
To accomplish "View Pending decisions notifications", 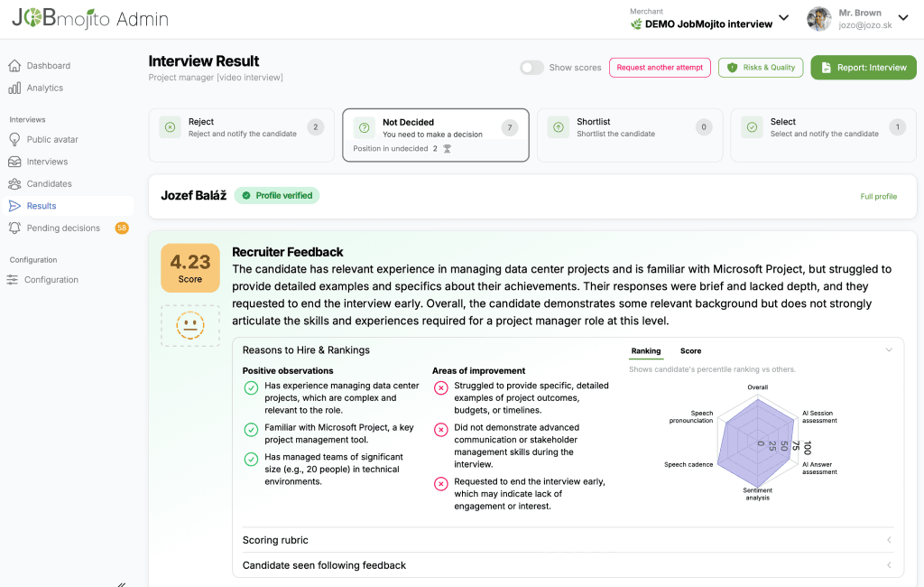I will [65, 228].
